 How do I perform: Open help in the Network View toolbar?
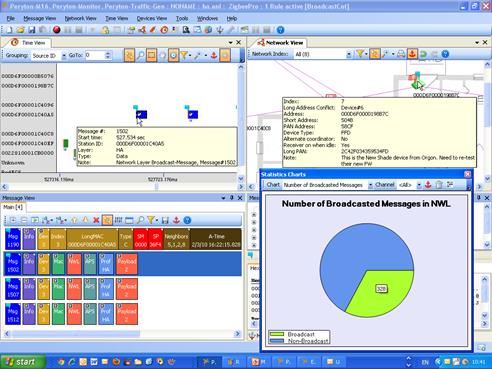pos(445,54)
